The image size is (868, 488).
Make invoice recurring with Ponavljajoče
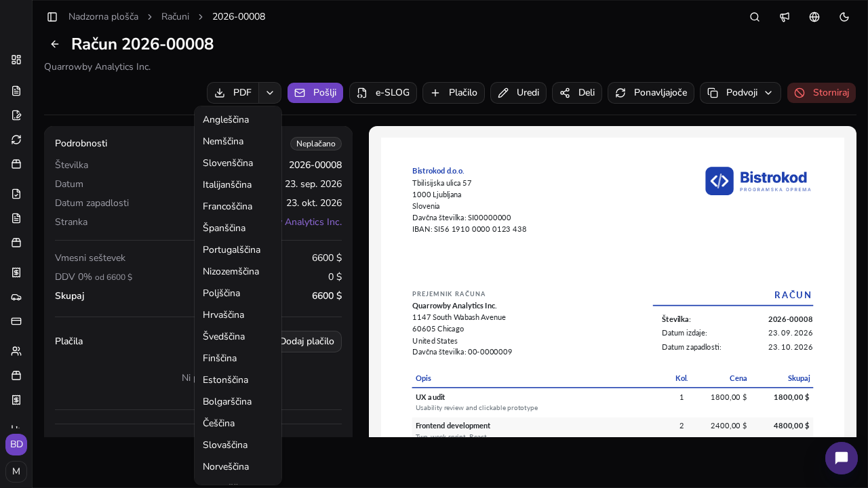coord(651,93)
